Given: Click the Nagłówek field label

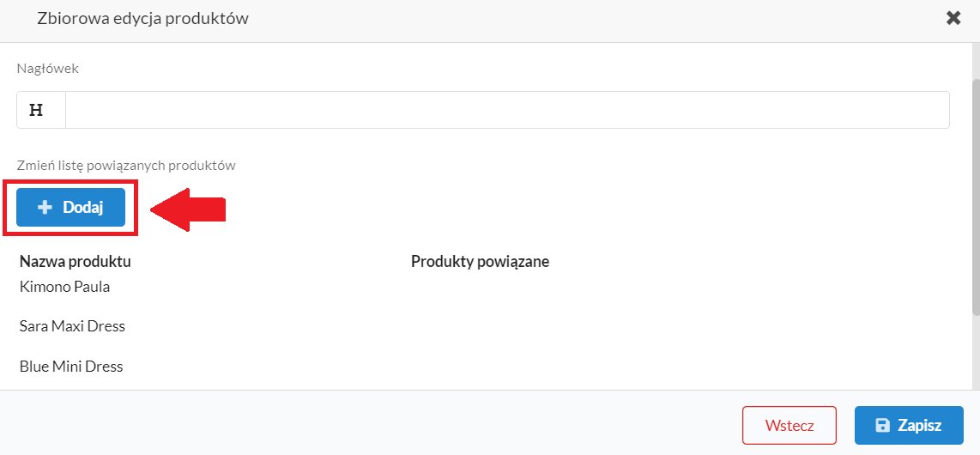Looking at the screenshot, I should (x=47, y=69).
